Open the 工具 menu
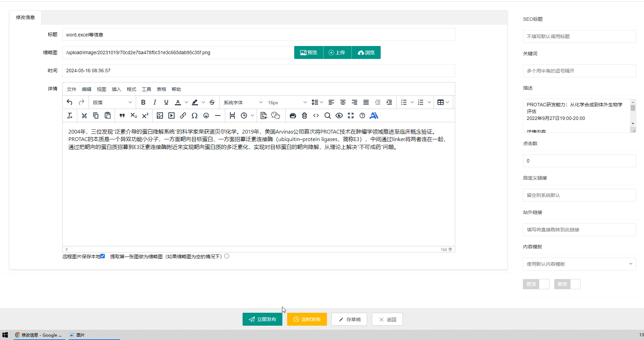The width and height of the screenshot is (644, 340). pyautogui.click(x=146, y=89)
